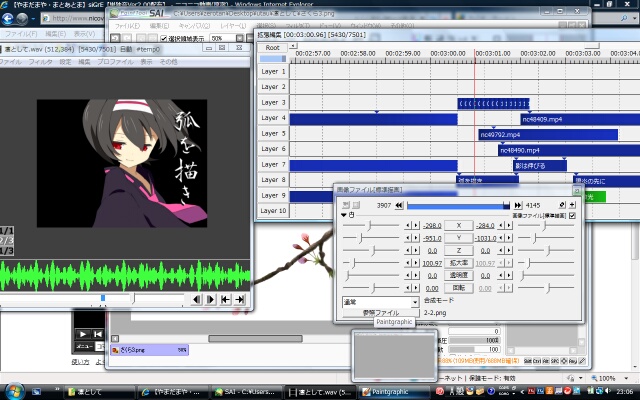Toggle Layer 10 visibility button
640x400 pixels.
click(273, 211)
